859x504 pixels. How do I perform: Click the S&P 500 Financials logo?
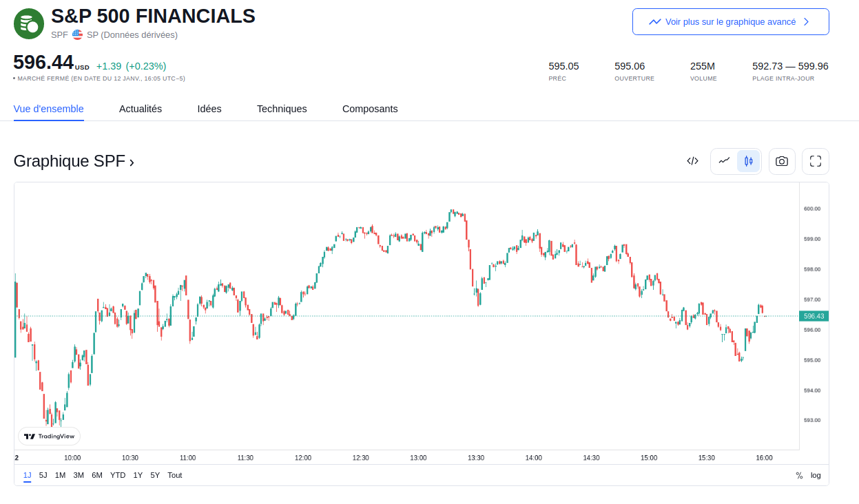tap(29, 24)
